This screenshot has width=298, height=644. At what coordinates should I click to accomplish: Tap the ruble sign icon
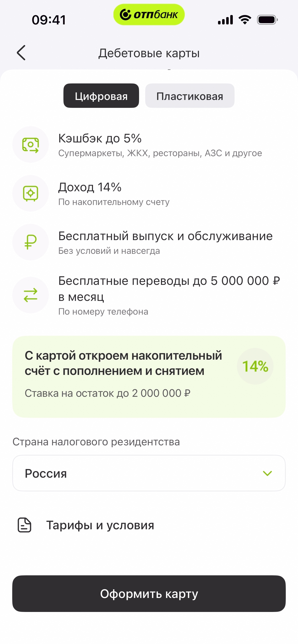point(31,242)
